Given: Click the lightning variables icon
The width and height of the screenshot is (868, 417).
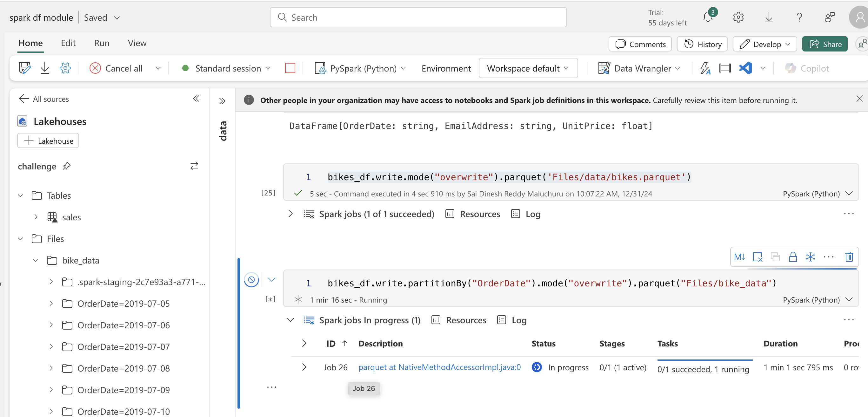Looking at the screenshot, I should point(705,68).
